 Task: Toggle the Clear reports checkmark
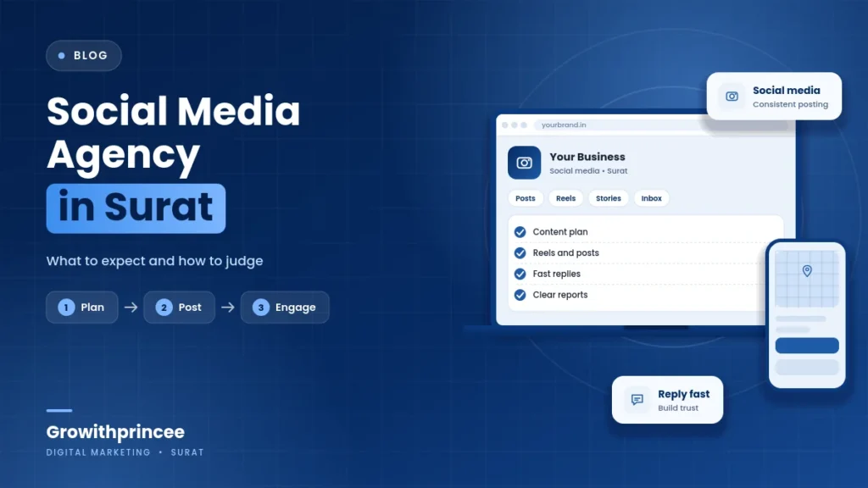click(520, 295)
